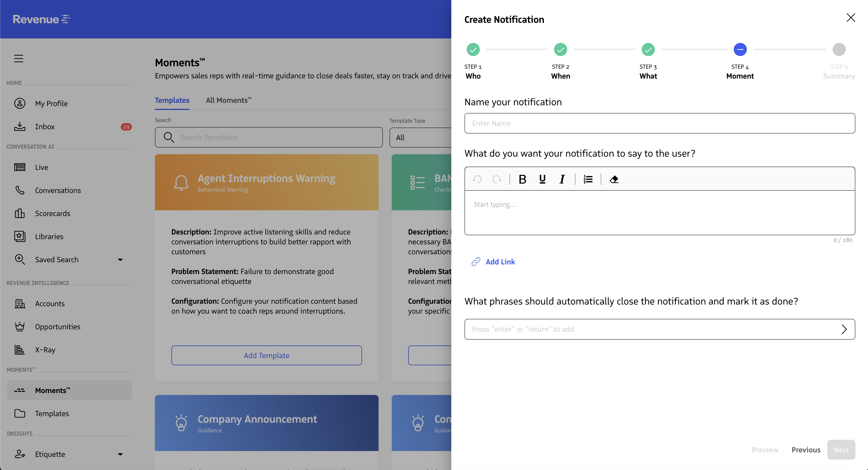Viewport: 868px width, 470px height.
Task: Open the Templates folder icon in the sidebar
Action: pos(20,413)
